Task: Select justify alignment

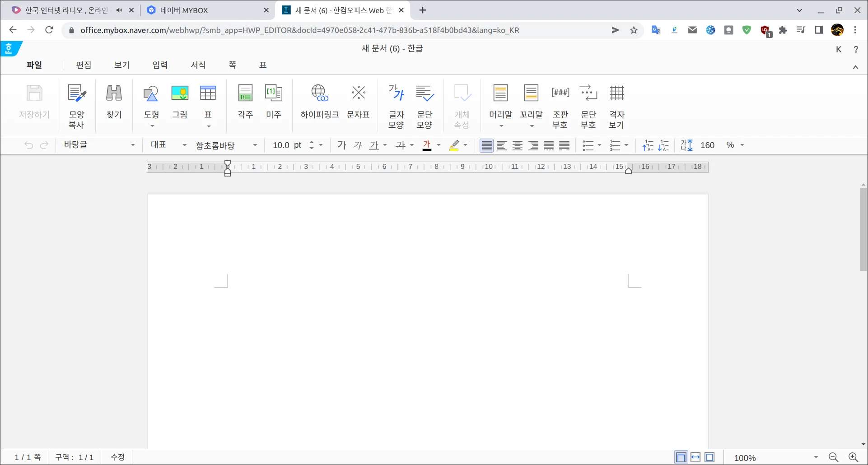Action: [x=486, y=145]
